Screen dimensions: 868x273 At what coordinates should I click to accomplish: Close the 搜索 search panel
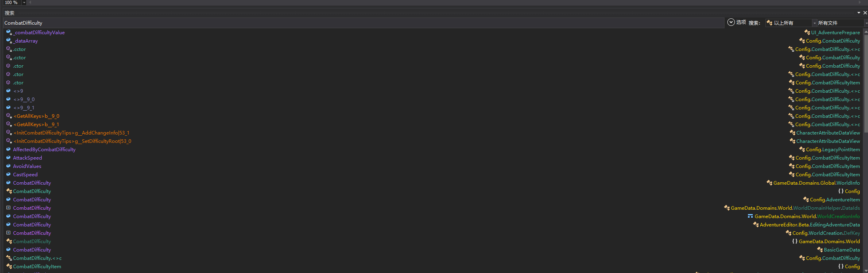coord(865,13)
